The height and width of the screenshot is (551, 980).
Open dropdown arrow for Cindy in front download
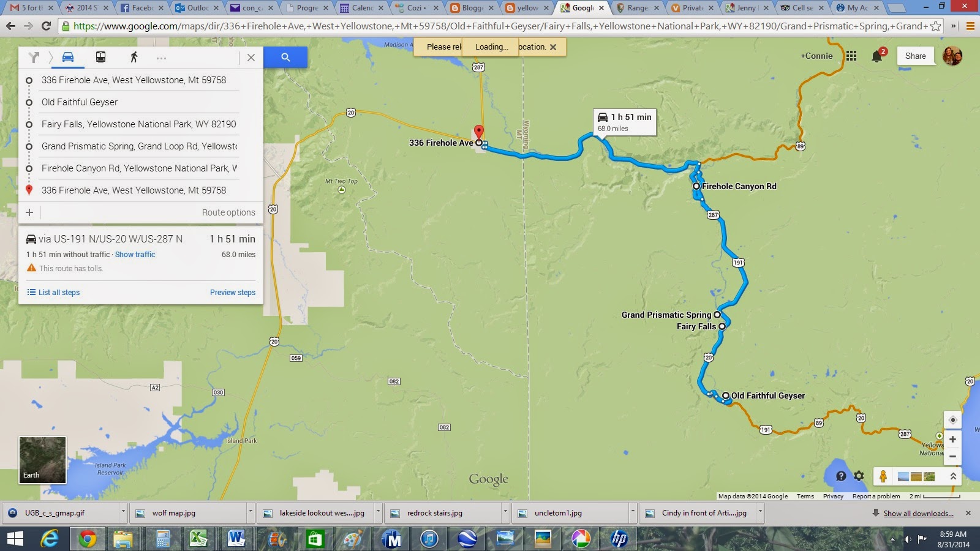pos(759,512)
